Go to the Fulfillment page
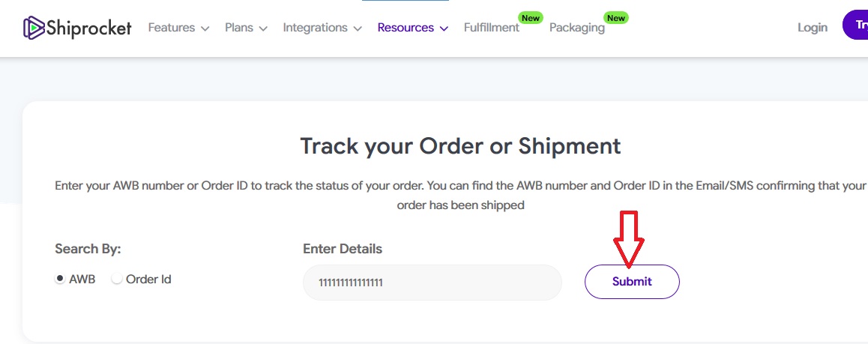Viewport: 868px width, 344px height. (491, 28)
